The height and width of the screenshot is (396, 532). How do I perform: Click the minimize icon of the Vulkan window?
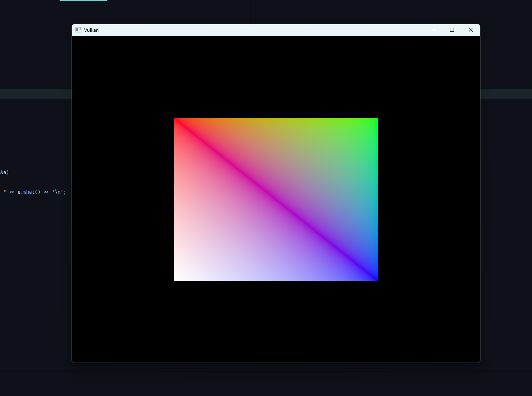click(433, 30)
